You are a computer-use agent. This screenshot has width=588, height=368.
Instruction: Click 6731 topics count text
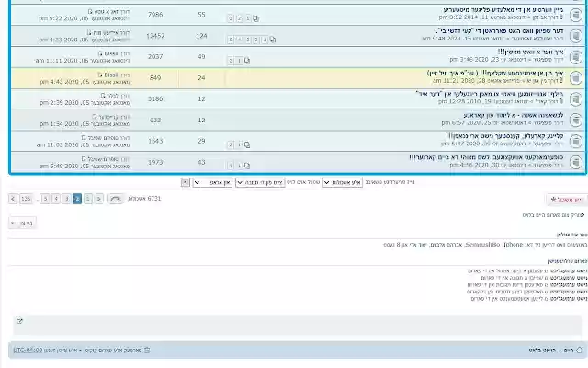(144, 199)
